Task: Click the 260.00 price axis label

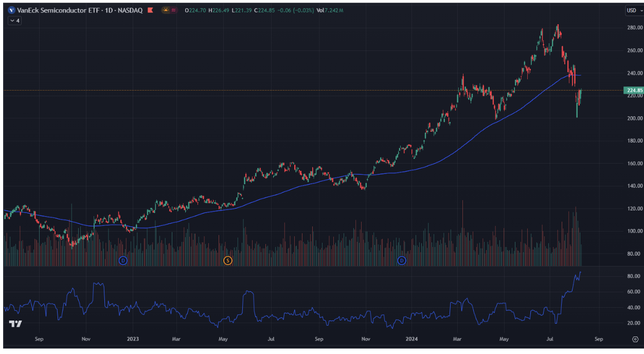Action: [634, 50]
